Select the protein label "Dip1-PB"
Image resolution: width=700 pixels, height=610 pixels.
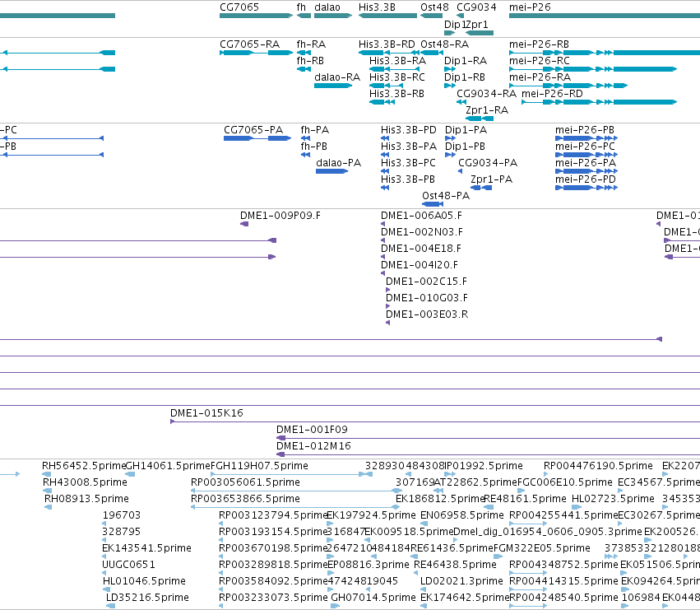point(465,147)
